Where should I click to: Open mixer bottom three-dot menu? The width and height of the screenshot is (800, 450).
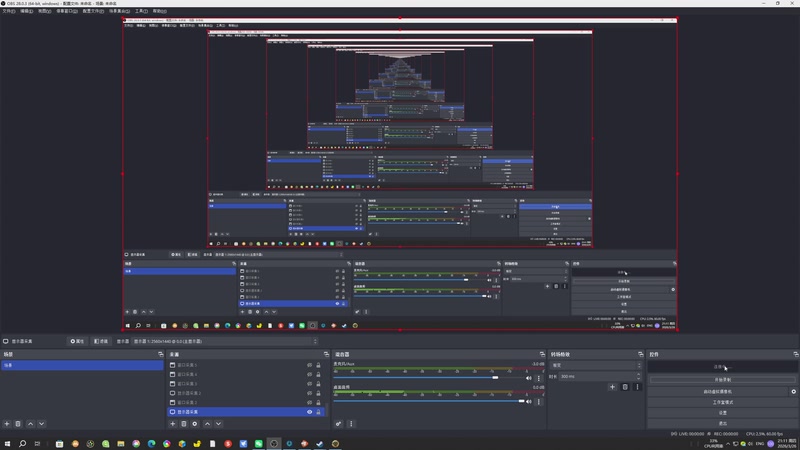[351, 423]
